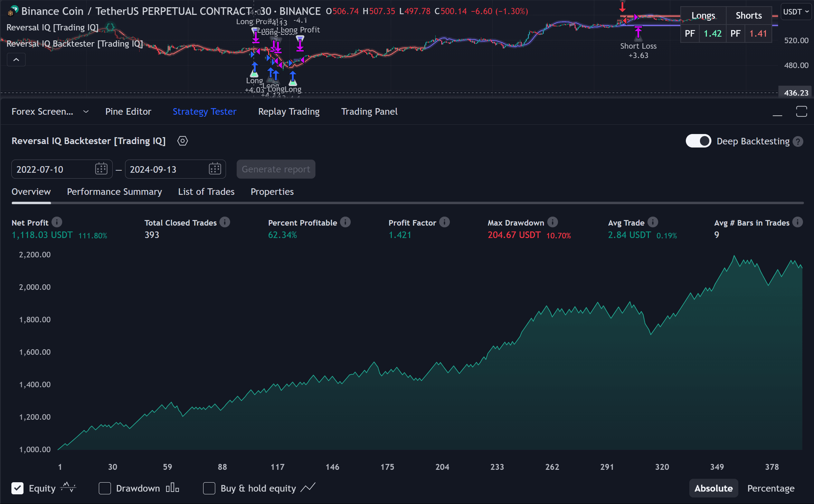Click Avg Trade value 2.84 USDT
Viewport: 814px width, 504px height.
(629, 235)
